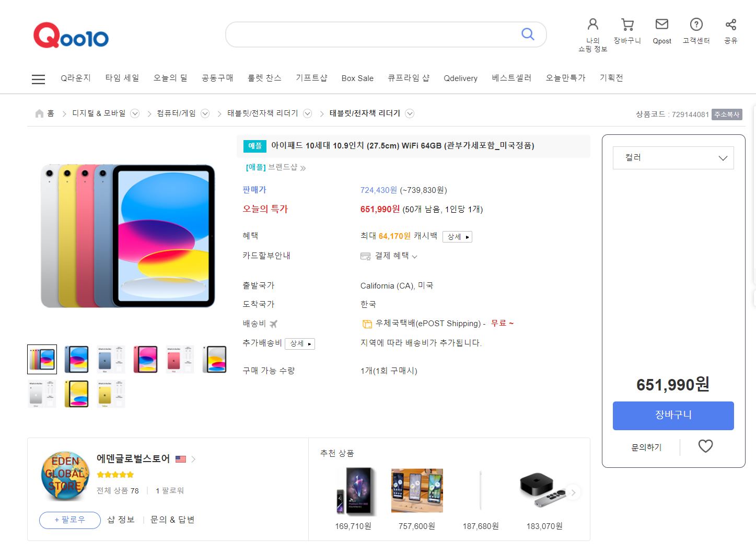This screenshot has width=756, height=552.
Task: Click the 애플 brand badge in title
Action: click(x=255, y=145)
